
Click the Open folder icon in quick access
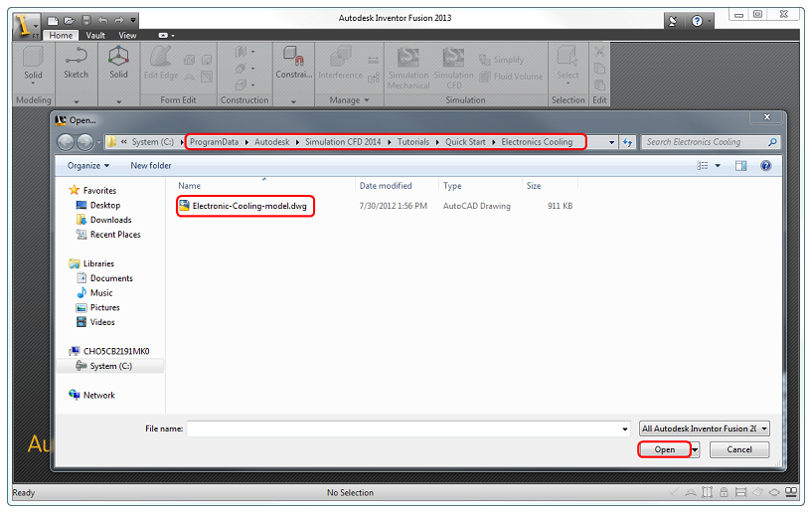pyautogui.click(x=70, y=21)
